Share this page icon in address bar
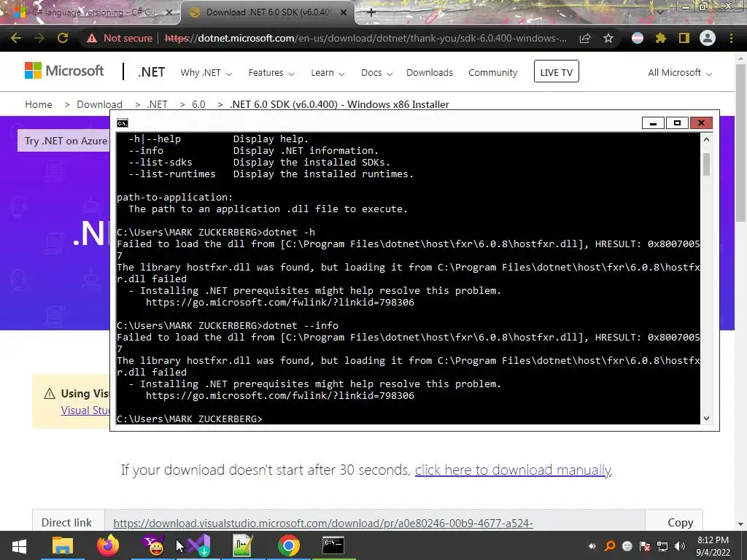Viewport: 747px width, 560px height. (585, 38)
